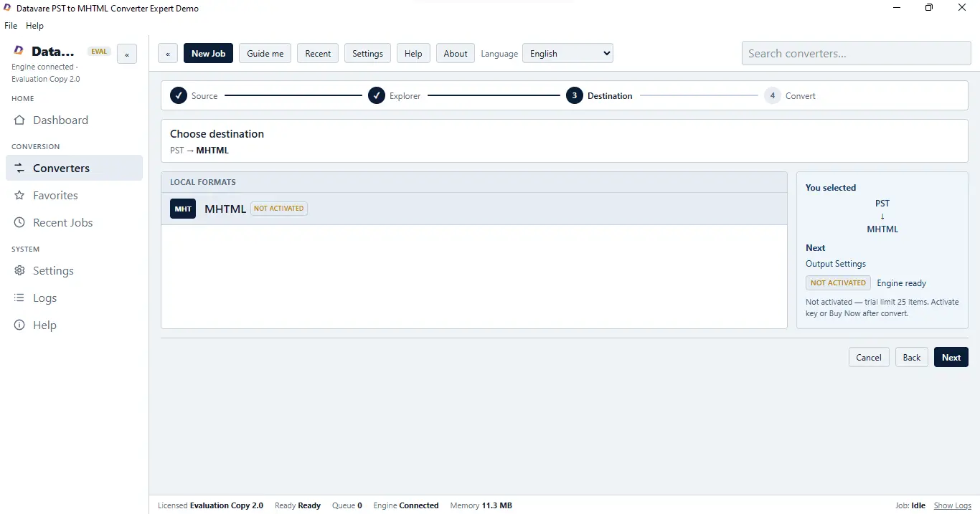The image size is (980, 514).
Task: Click the Guide me button
Action: tap(265, 54)
